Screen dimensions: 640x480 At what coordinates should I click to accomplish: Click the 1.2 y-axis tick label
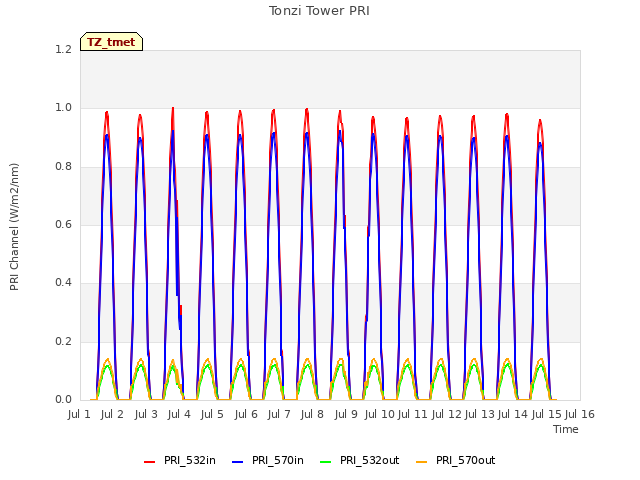(63, 49)
